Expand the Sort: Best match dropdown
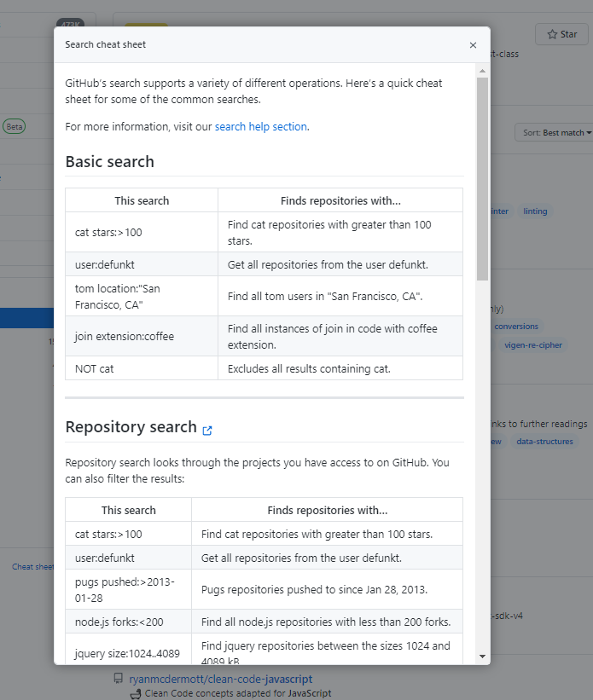Image resolution: width=593 pixels, height=700 pixels. pyautogui.click(x=555, y=133)
